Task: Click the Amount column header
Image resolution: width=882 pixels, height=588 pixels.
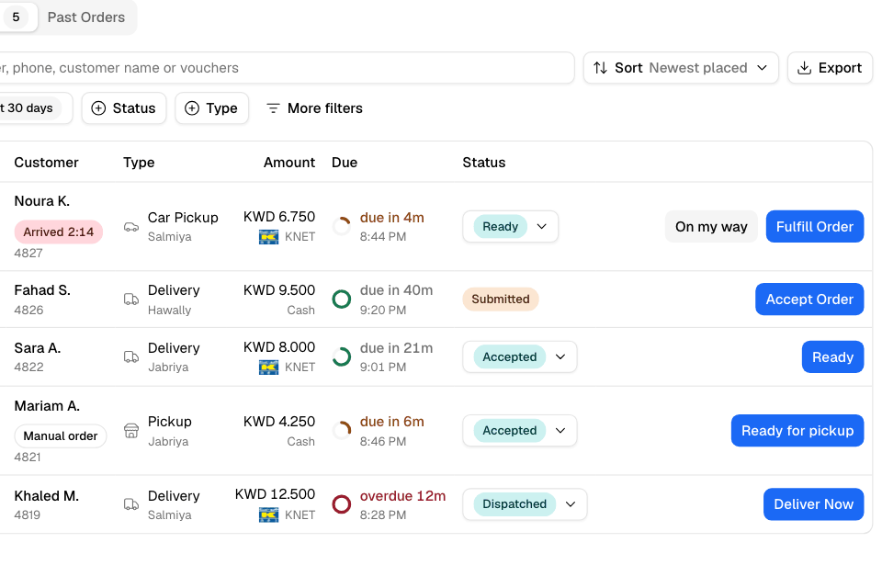Action: [x=289, y=163]
